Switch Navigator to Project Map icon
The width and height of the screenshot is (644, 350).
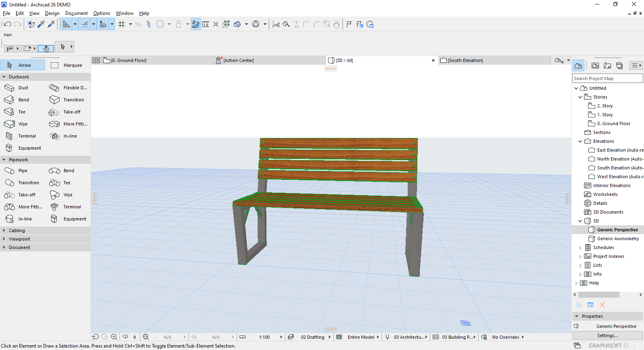click(x=578, y=66)
